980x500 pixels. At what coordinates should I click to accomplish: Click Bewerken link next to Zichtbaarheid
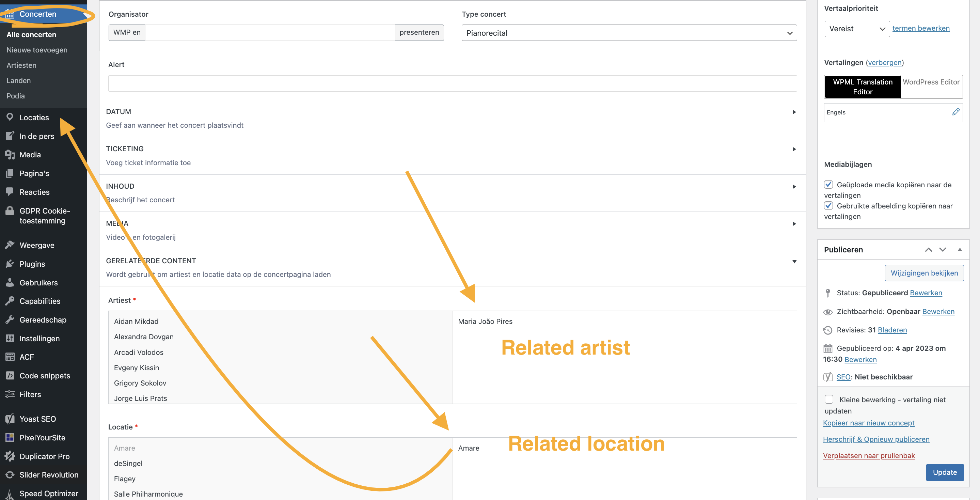[938, 311]
